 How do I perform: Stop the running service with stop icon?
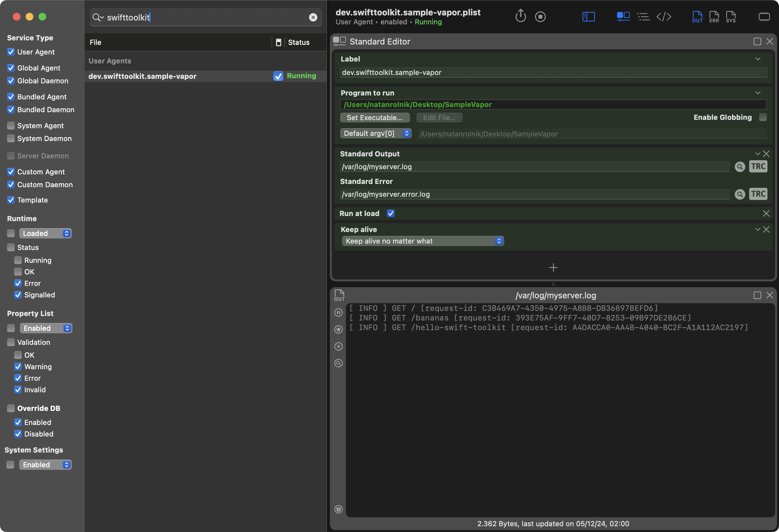tap(540, 16)
